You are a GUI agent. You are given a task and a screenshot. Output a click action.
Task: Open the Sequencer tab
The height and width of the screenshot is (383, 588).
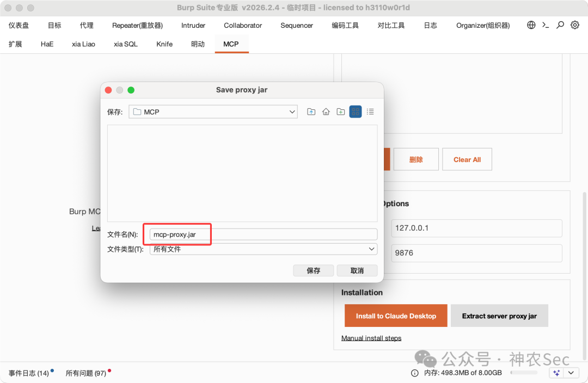(297, 25)
